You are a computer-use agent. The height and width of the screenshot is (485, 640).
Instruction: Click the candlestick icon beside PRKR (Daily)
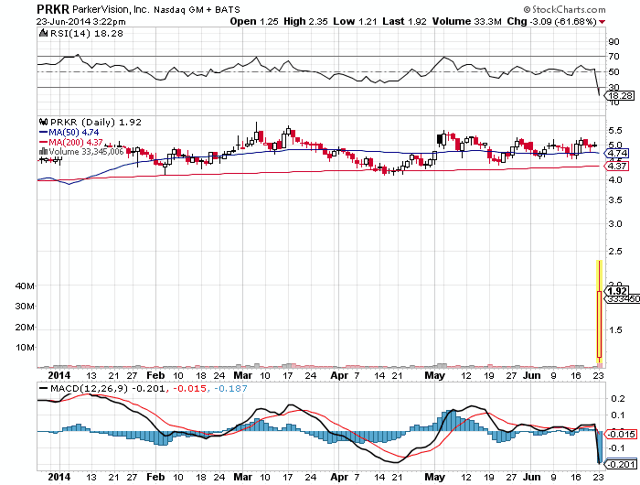(44, 122)
